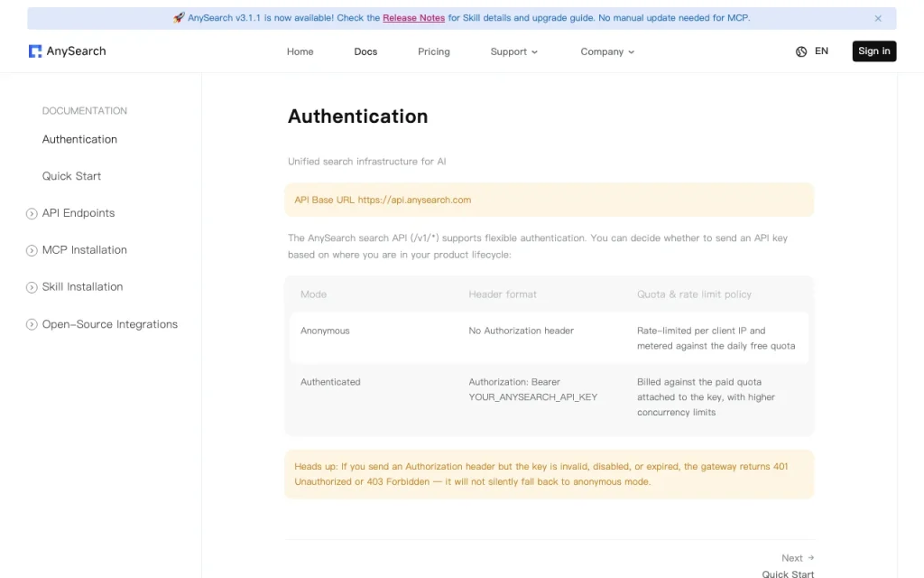This screenshot has width=924, height=578.
Task: Click the Skill Installation circle arrow icon
Action: tap(32, 287)
